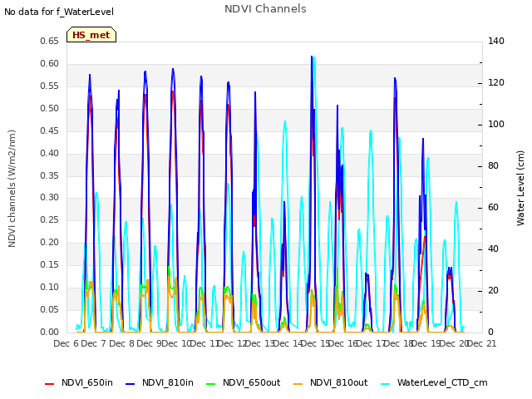Click the red NDVI_650in legend swatch
The image size is (532, 399).
coord(50,384)
